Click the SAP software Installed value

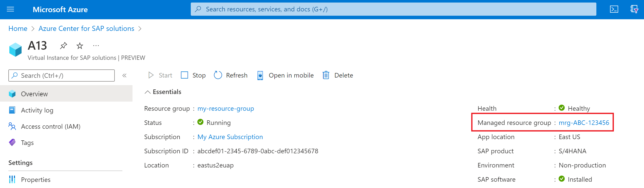pyautogui.click(x=580, y=179)
